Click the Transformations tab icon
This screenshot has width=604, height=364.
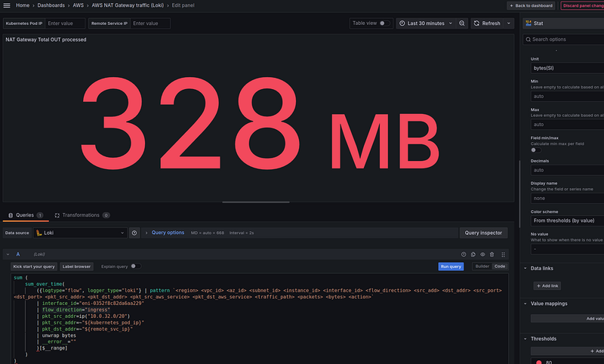57,215
